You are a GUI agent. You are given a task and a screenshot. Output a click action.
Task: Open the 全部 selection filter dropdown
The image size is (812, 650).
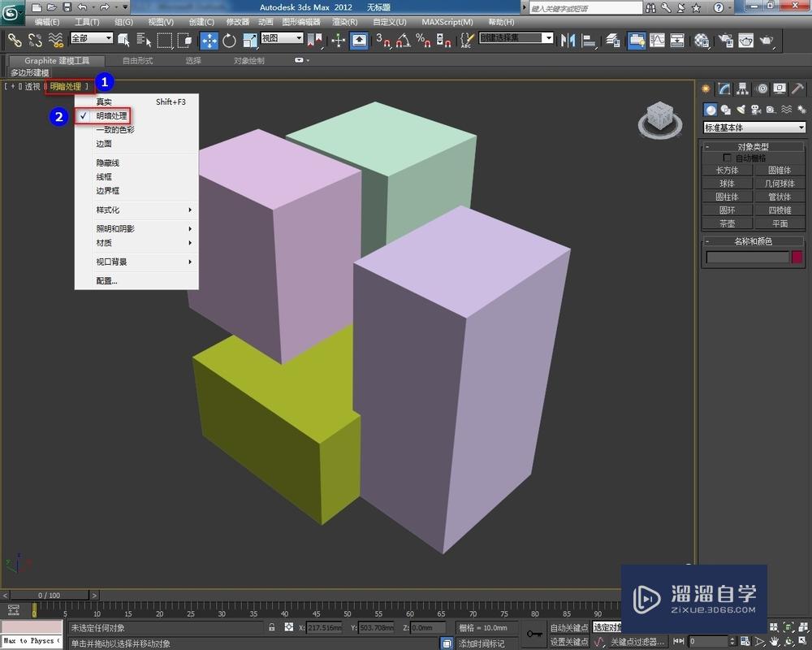click(91, 38)
